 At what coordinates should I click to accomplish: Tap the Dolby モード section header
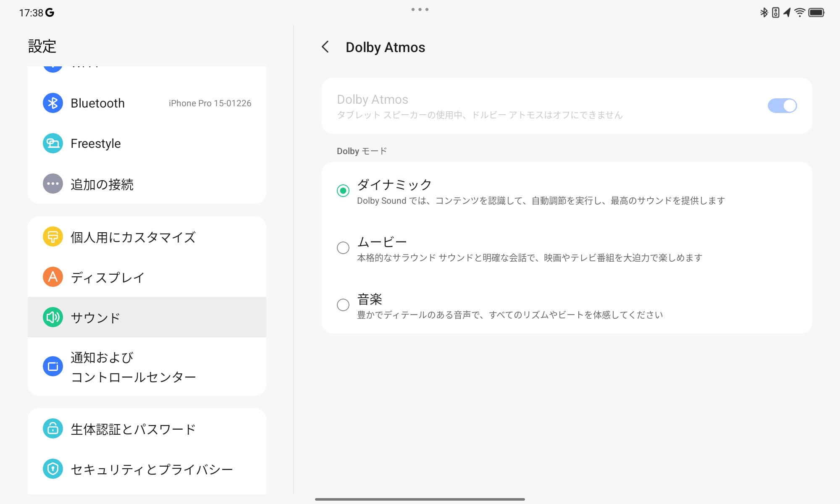coord(362,151)
